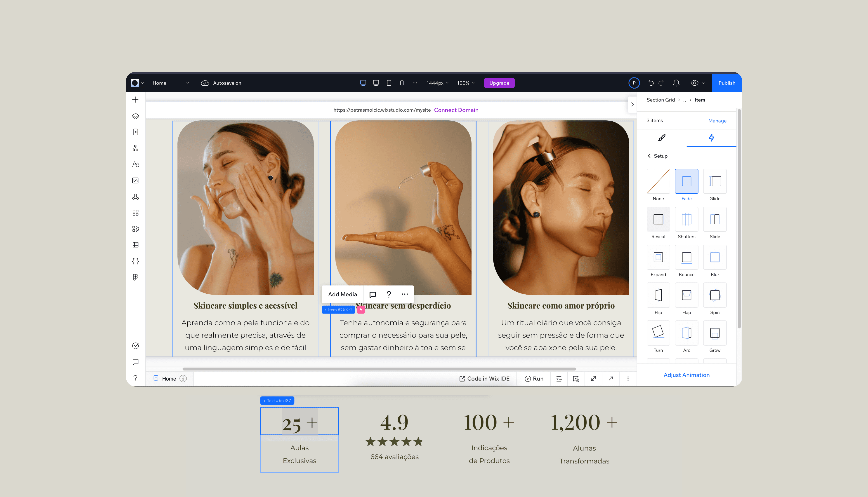Open the Site Structure hierarchy icon
Viewport: 868px width, 497px height.
coord(135,148)
